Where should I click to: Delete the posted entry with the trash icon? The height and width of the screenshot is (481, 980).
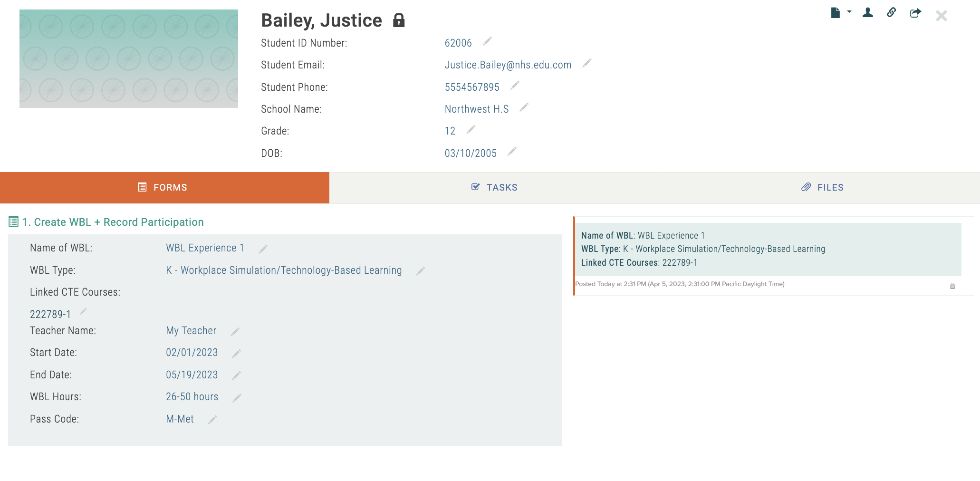[952, 286]
